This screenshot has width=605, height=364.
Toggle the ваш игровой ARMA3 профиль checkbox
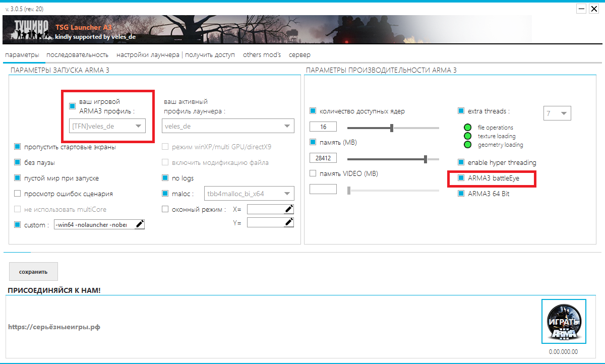(73, 106)
